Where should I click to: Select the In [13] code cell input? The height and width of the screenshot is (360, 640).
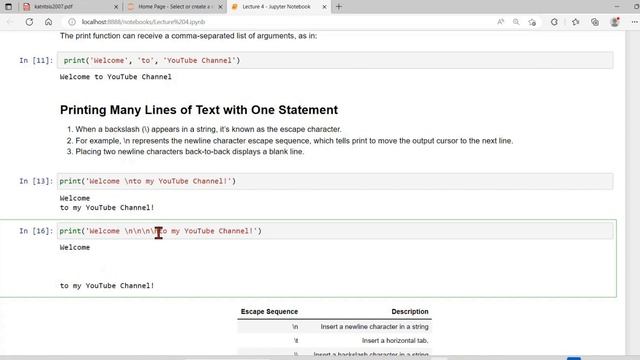coord(335,181)
